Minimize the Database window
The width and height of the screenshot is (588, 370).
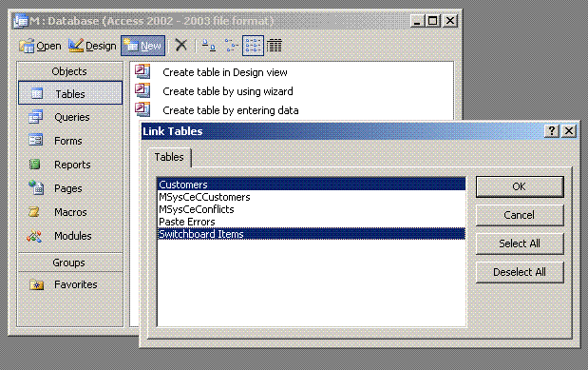pos(416,21)
